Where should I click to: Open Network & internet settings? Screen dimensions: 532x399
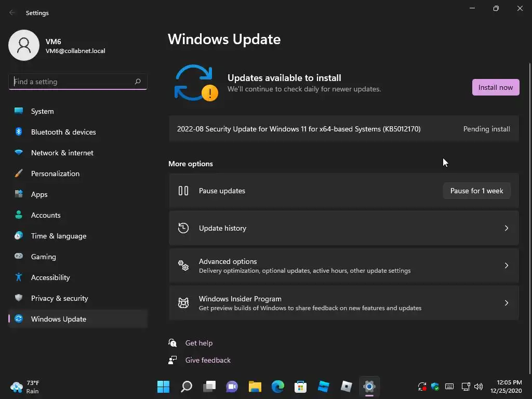coord(78,153)
